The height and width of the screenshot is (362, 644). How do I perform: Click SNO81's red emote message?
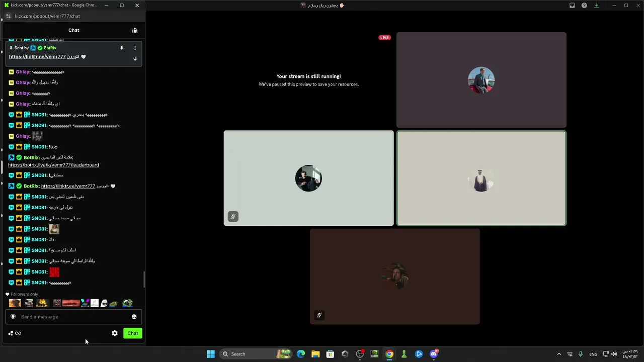click(x=54, y=272)
